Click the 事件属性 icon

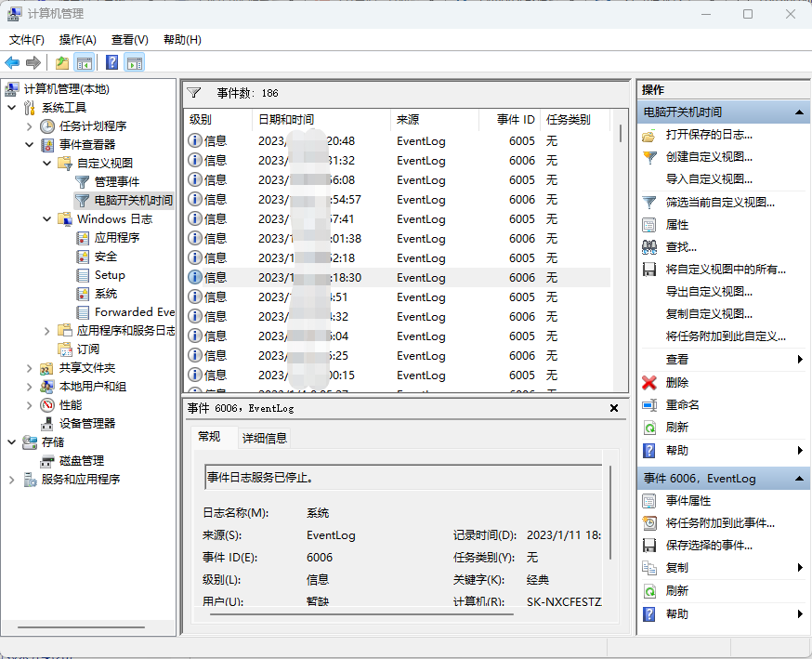click(x=649, y=501)
